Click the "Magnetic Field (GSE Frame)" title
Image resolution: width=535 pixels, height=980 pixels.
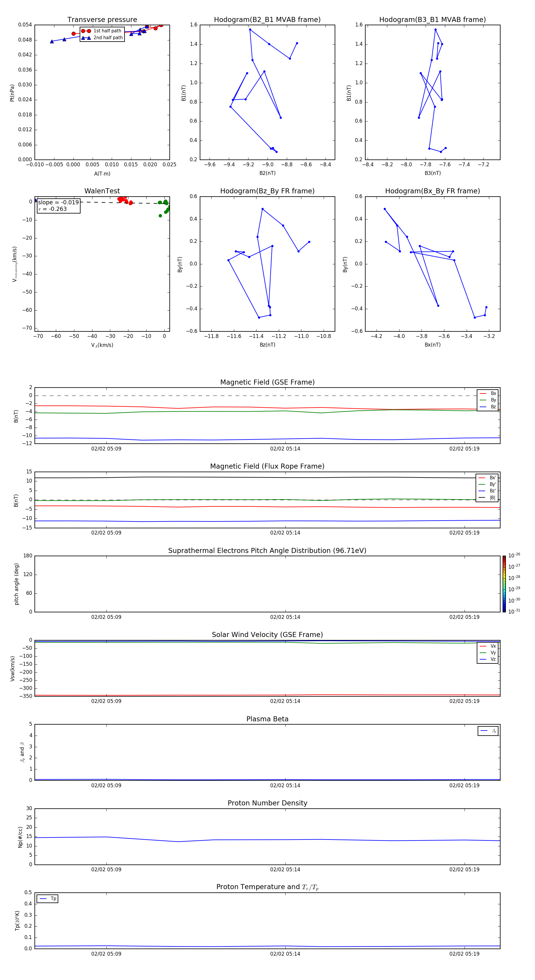[x=267, y=382]
